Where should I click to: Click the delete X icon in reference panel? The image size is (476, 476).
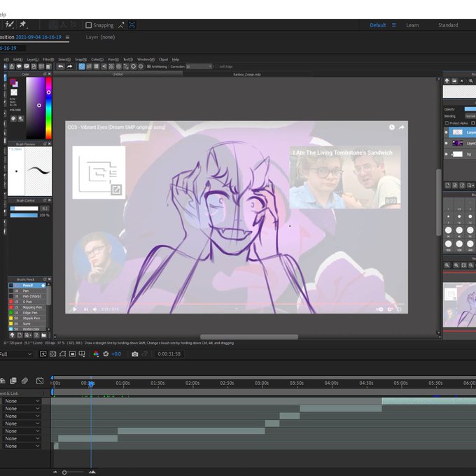point(462,80)
